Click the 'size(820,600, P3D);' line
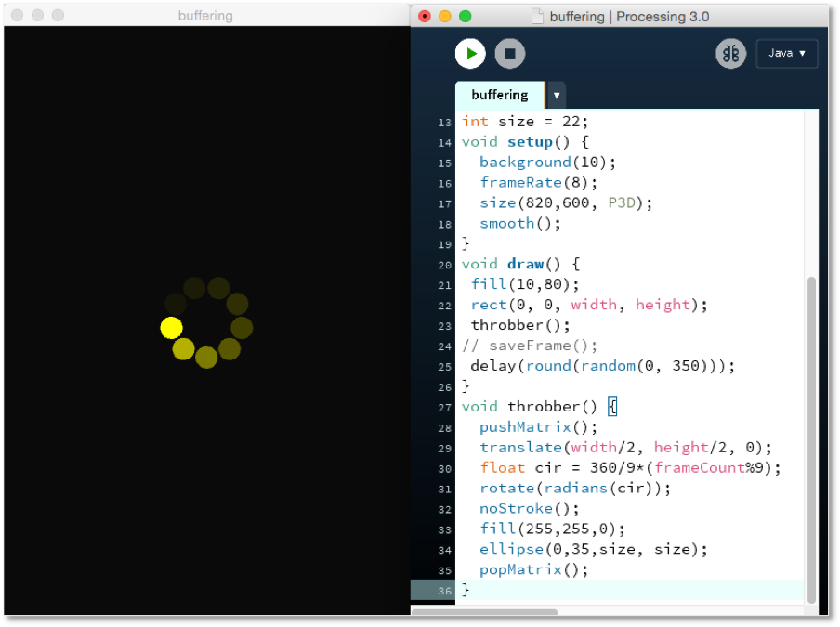Image resolution: width=840 pixels, height=627 pixels. pos(566,202)
